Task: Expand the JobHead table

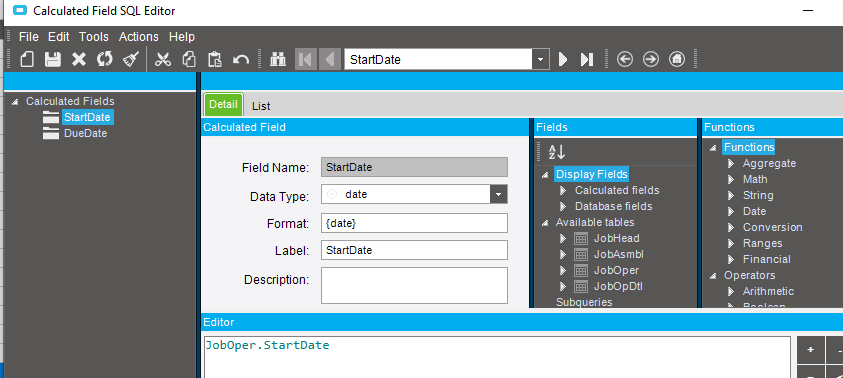Action: click(x=563, y=238)
